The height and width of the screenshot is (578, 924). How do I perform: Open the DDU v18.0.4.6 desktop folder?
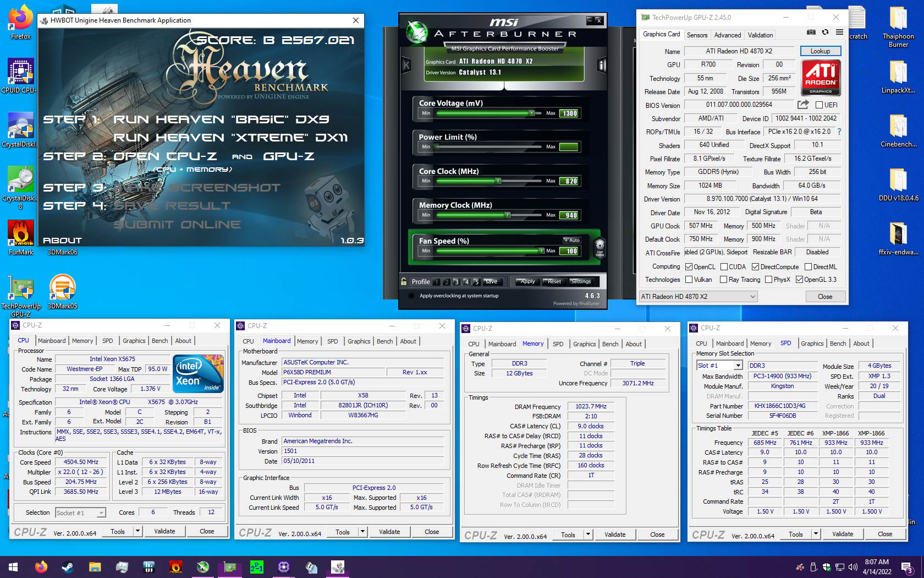tap(898, 184)
